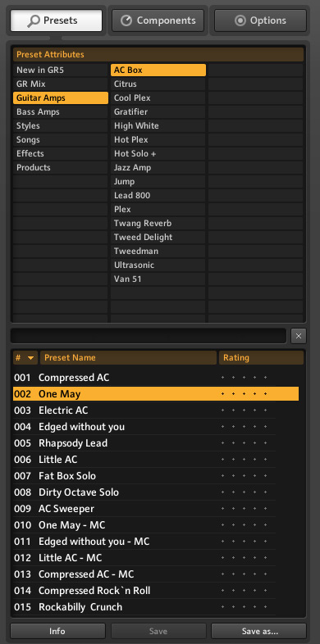Switch to the Presets tab

click(x=57, y=20)
